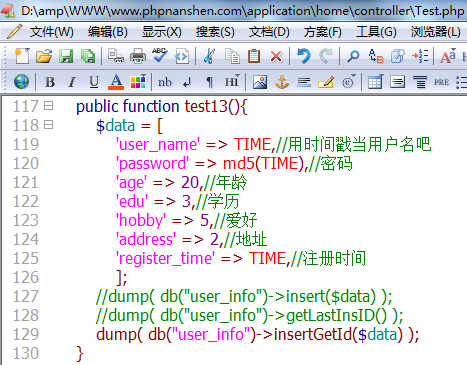The image size is (467, 365).
Task: Apply Italic with the I icon
Action: (x=72, y=82)
